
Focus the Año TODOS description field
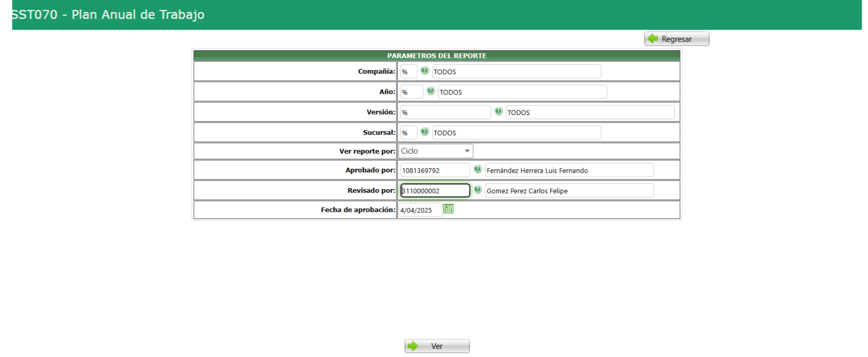click(x=522, y=92)
